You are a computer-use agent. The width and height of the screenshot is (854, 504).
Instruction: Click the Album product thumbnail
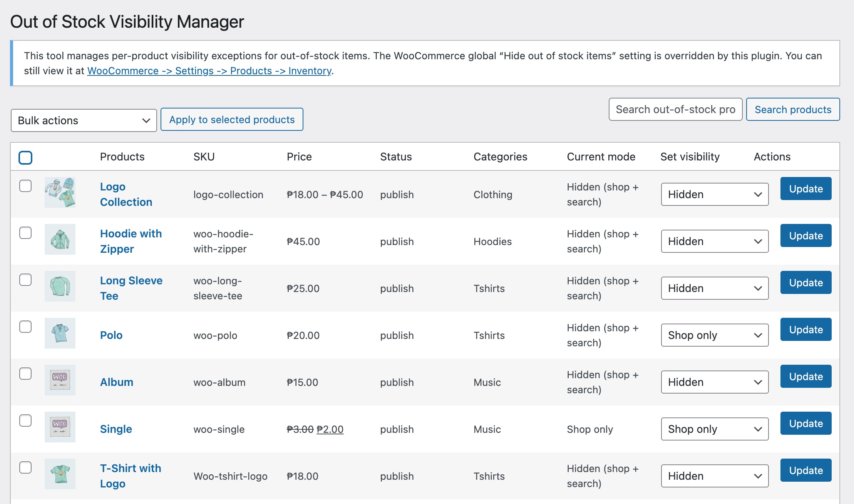point(60,380)
